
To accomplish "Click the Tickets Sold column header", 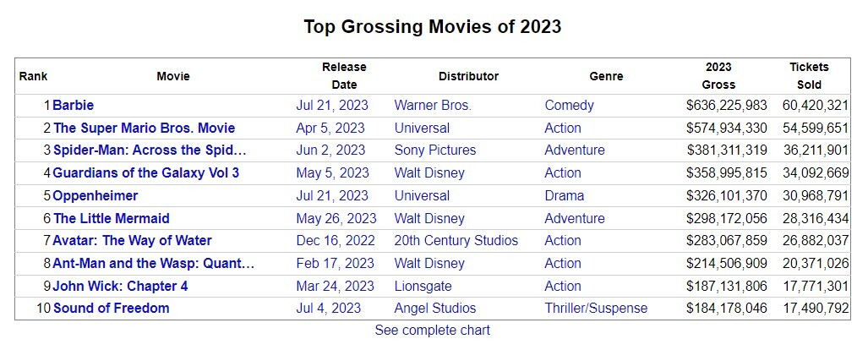I will pyautogui.click(x=809, y=76).
